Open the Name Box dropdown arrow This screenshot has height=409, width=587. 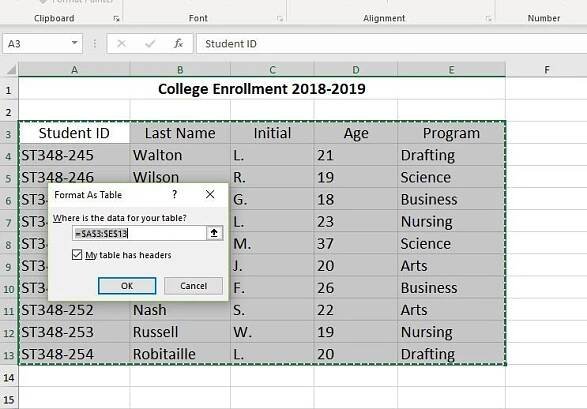75,43
